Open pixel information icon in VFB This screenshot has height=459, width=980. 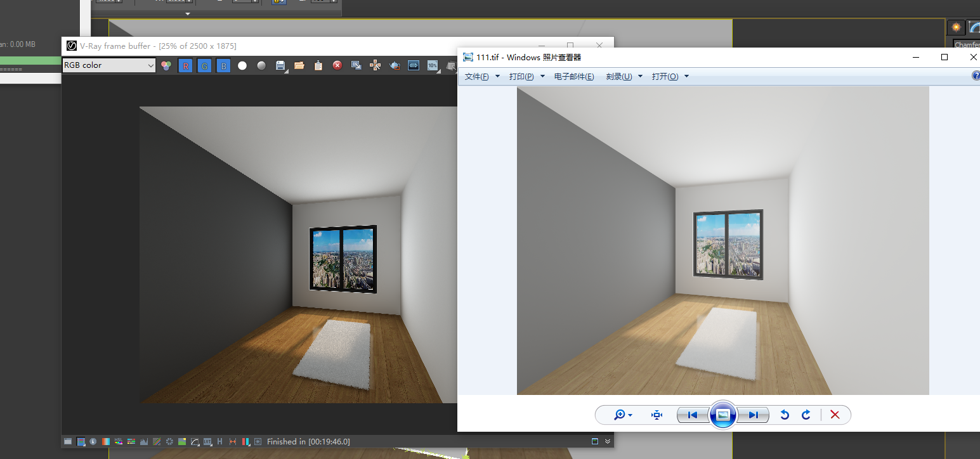pyautogui.click(x=93, y=441)
